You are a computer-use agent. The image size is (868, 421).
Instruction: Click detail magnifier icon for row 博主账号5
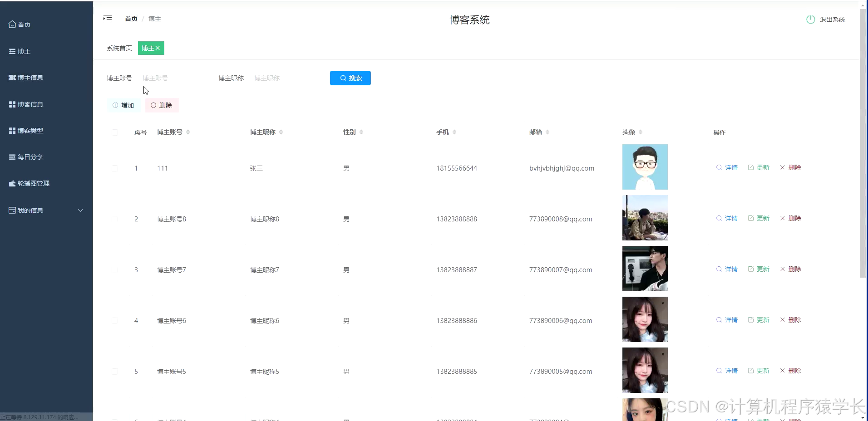click(719, 371)
